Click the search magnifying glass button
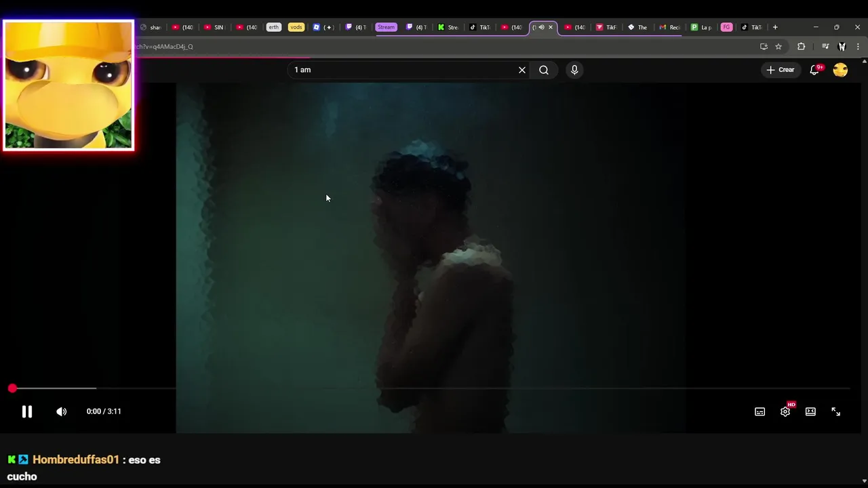868x488 pixels. coord(544,70)
